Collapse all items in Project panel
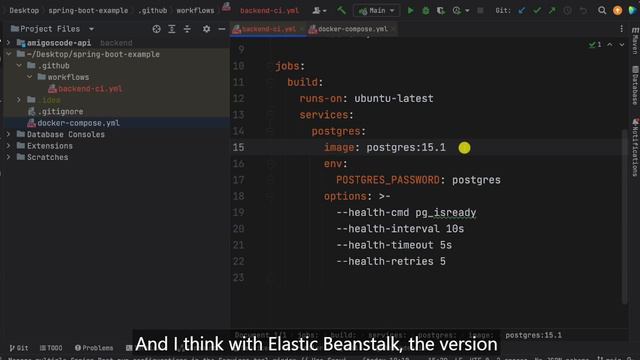The image size is (640, 360). pyautogui.click(x=187, y=29)
